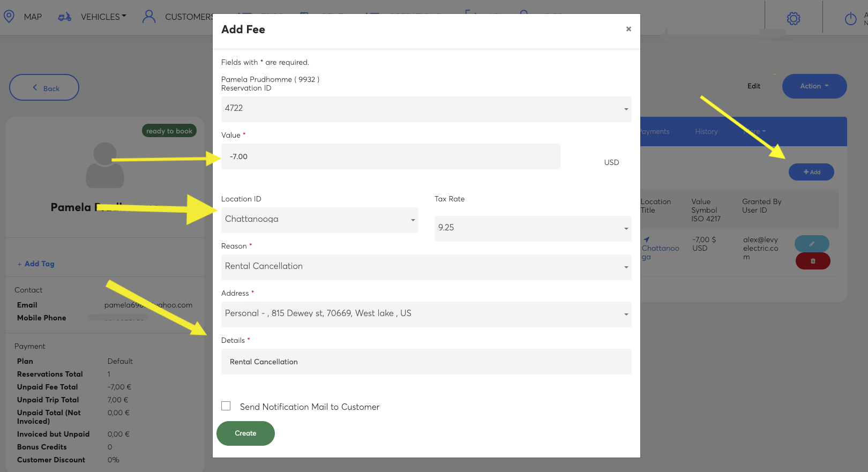
Task: Click the Customers person icon
Action: 149,17
